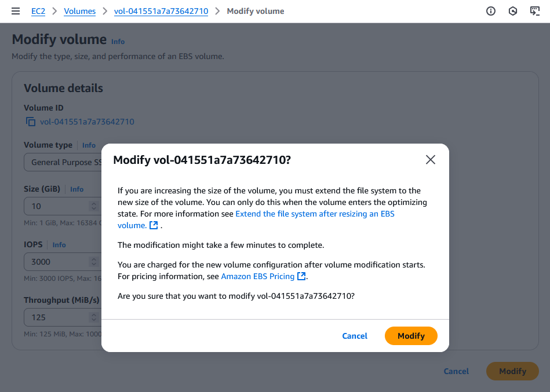This screenshot has height=392, width=550.
Task: Cancel the modify confirmation dialog
Action: pos(355,336)
